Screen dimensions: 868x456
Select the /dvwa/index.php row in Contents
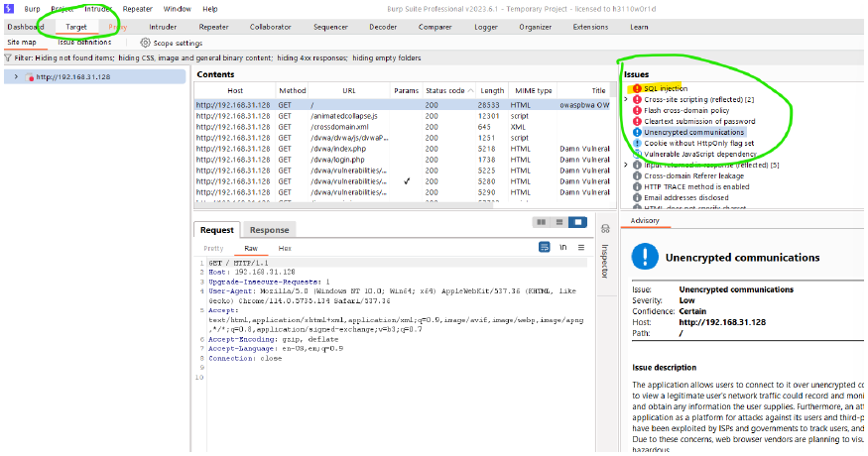402,149
